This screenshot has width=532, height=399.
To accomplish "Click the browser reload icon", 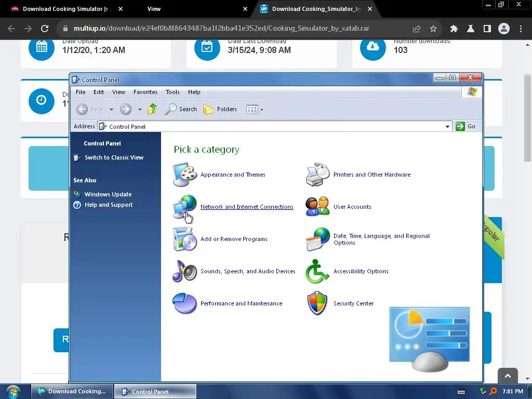I will click(x=45, y=29).
